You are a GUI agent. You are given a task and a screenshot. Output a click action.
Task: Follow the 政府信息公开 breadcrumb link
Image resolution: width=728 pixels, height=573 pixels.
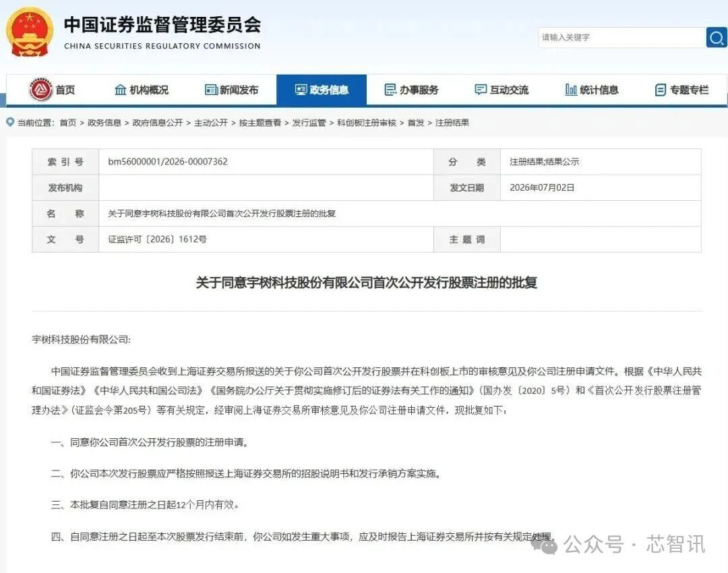(x=158, y=123)
